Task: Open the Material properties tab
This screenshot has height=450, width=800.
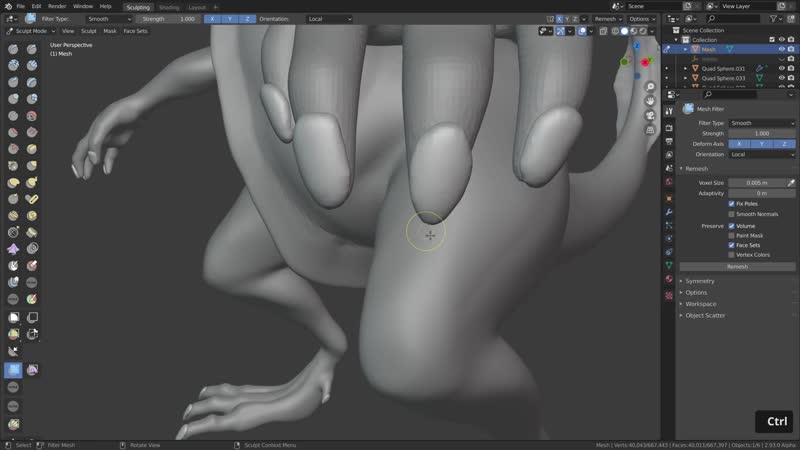Action: click(x=669, y=279)
